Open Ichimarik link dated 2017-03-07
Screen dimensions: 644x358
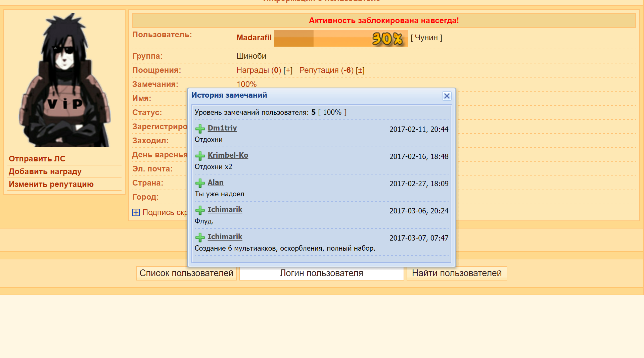[225, 237]
